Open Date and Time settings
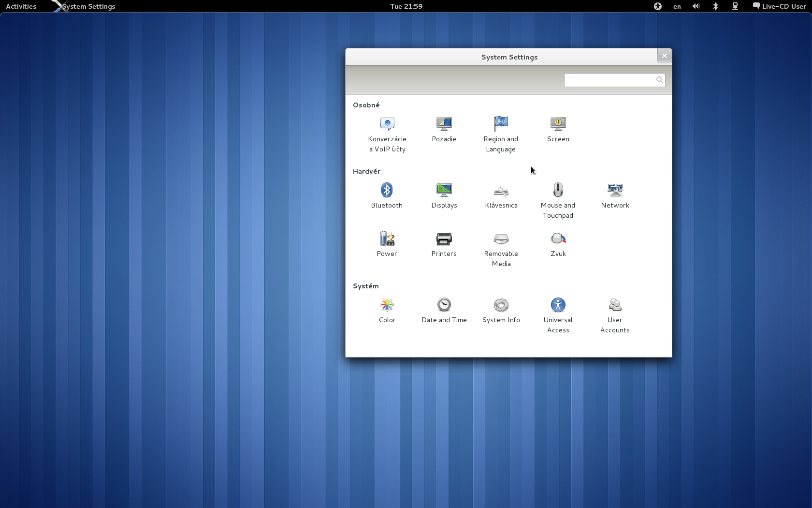This screenshot has height=508, width=812. point(444,311)
